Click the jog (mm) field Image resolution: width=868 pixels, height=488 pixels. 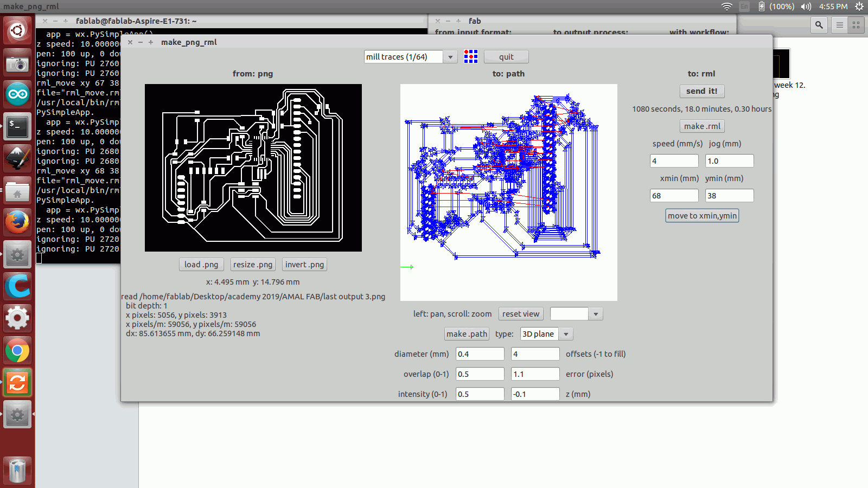[x=729, y=160]
